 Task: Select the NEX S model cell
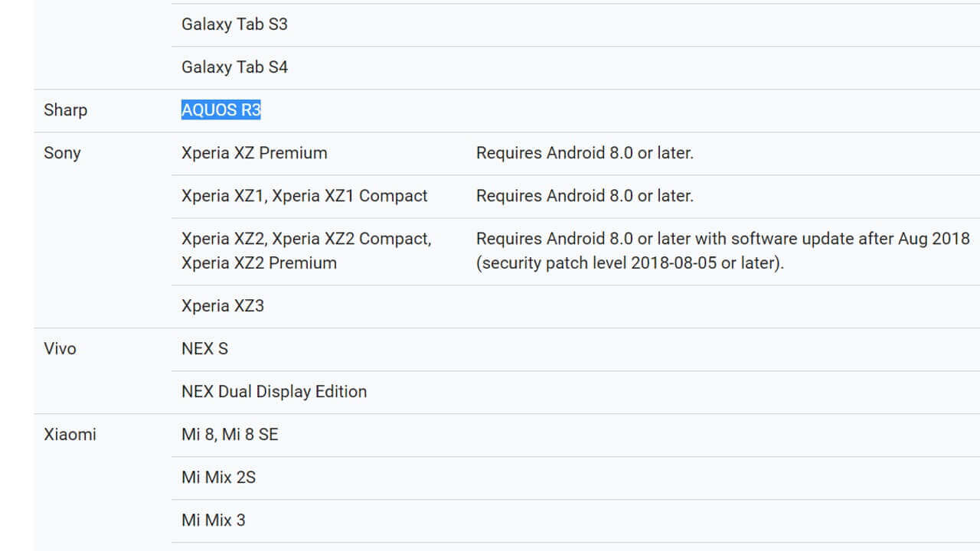tap(204, 349)
